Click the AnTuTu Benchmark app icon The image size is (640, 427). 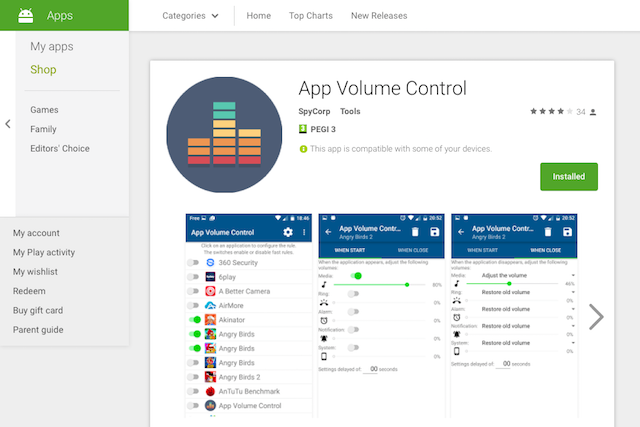(210, 391)
